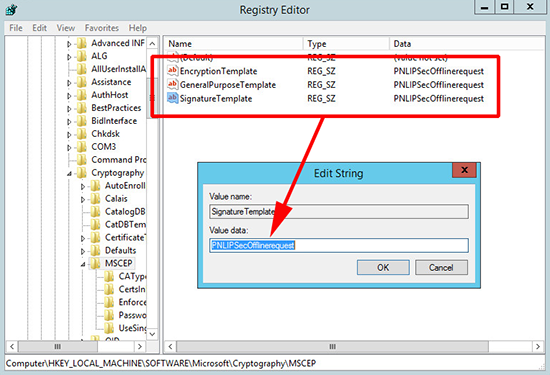Select the Chkdsk folder icon
The height and width of the screenshot is (375, 550).
click(x=82, y=134)
